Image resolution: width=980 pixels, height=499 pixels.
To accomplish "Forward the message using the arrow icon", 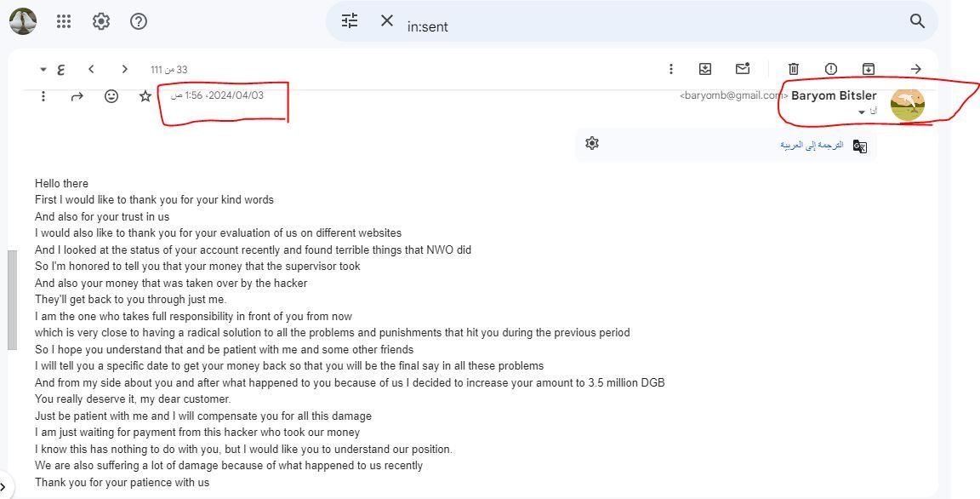I will pyautogui.click(x=77, y=96).
